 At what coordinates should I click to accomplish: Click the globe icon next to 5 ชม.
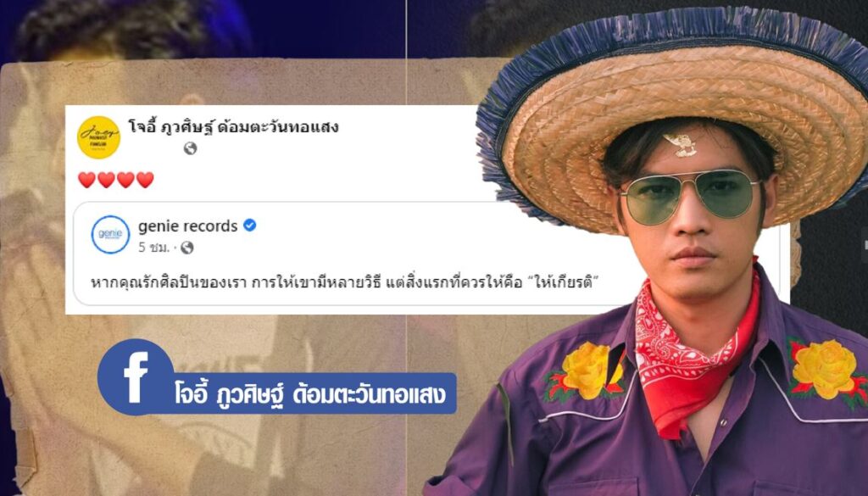coord(187,248)
